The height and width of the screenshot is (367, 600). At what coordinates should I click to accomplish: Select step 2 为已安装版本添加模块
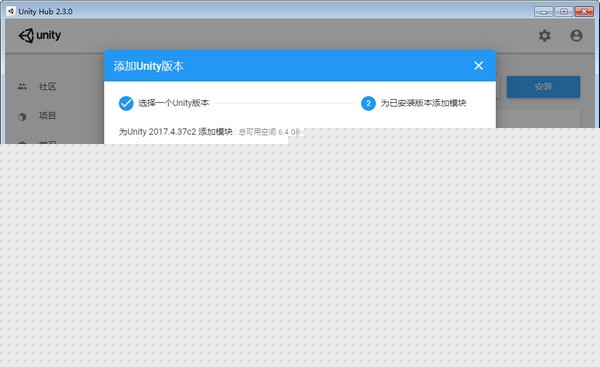[423, 103]
